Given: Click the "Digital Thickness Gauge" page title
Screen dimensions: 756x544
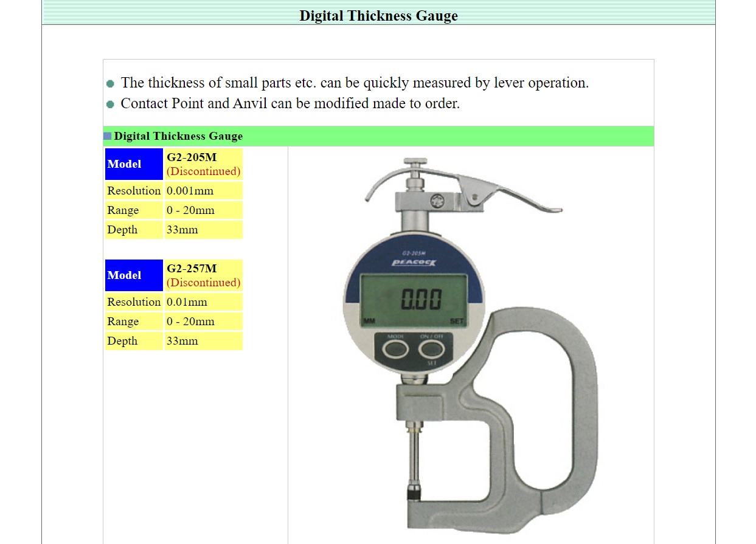Looking at the screenshot, I should (378, 16).
